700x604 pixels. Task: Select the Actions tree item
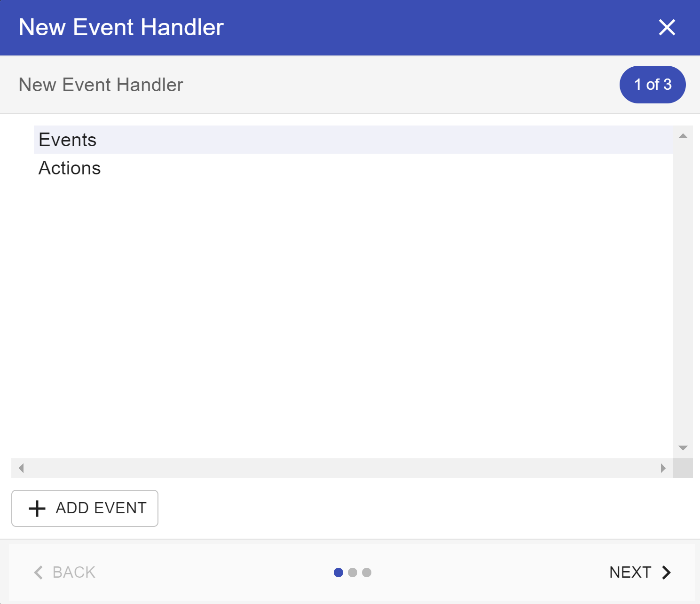70,168
